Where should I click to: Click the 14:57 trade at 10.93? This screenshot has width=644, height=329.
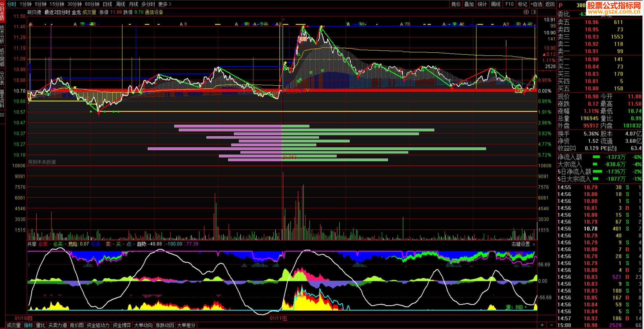599,318
